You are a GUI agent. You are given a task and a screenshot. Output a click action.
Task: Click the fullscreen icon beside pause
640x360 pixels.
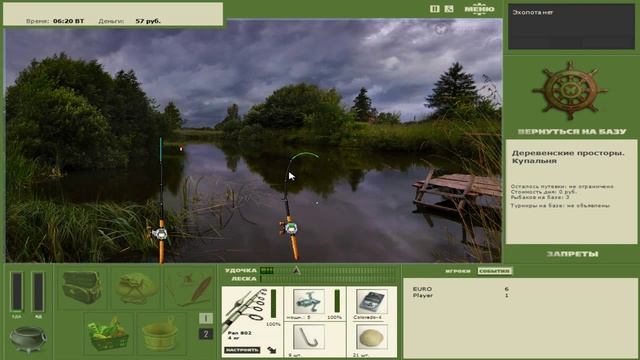click(x=449, y=9)
